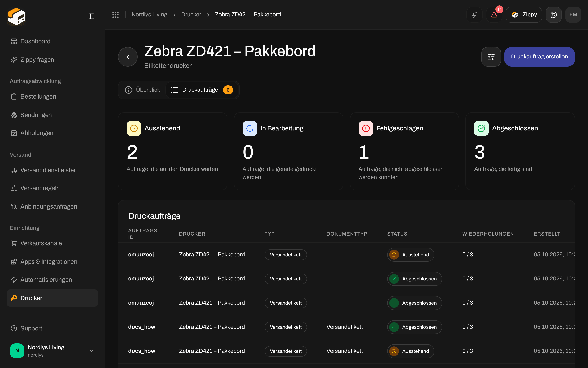Open Apps & Integrationen

point(52,262)
